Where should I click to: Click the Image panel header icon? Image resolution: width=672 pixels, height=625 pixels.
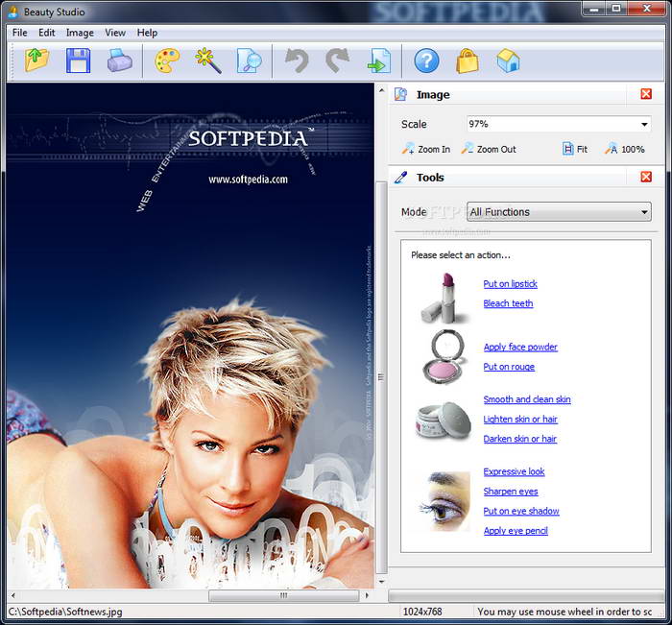pyautogui.click(x=400, y=94)
